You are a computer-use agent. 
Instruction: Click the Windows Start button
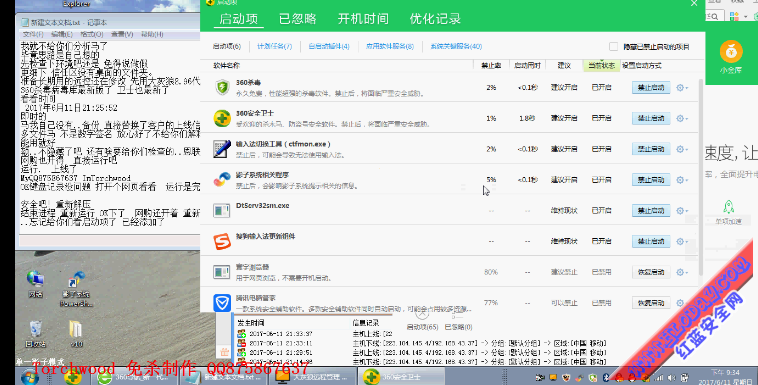30,377
